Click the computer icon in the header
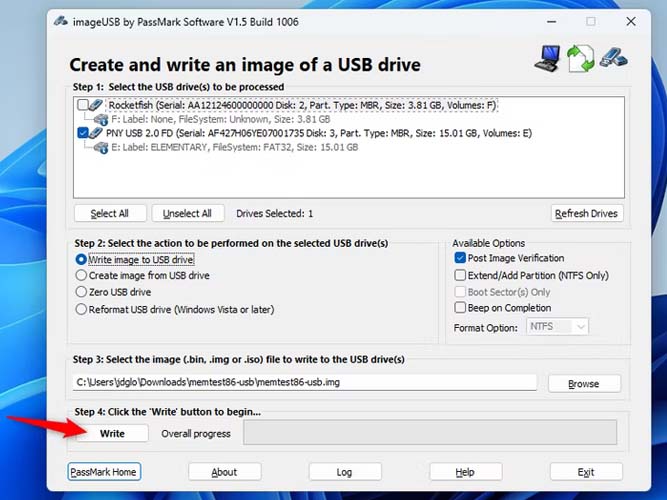The width and height of the screenshot is (667, 500). pos(546,58)
